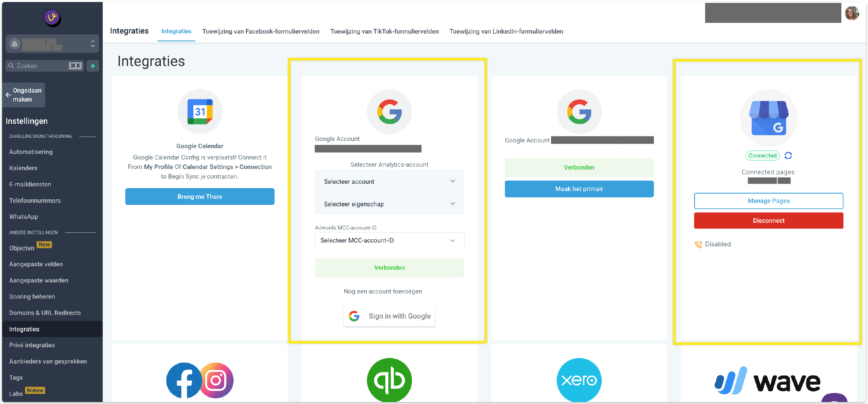Viewport: 868px width, 404px height.
Task: Click the Xero logo icon
Action: click(579, 380)
